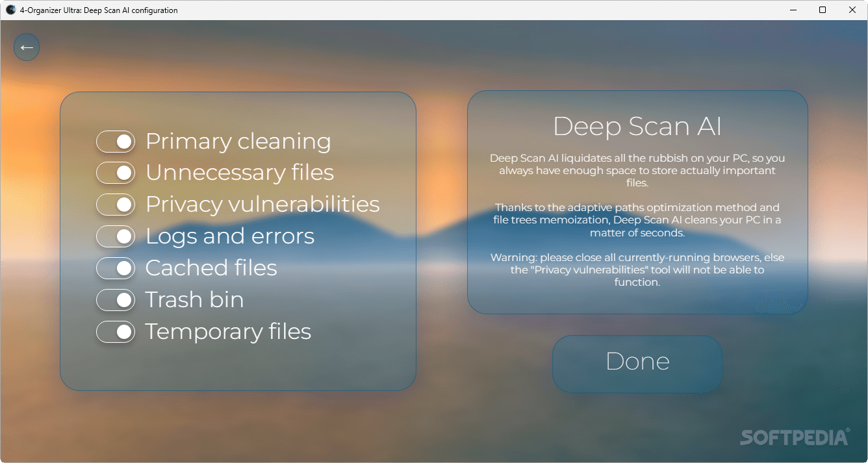
Task: Close the Deep Scan AI configuration window
Action: (x=852, y=10)
